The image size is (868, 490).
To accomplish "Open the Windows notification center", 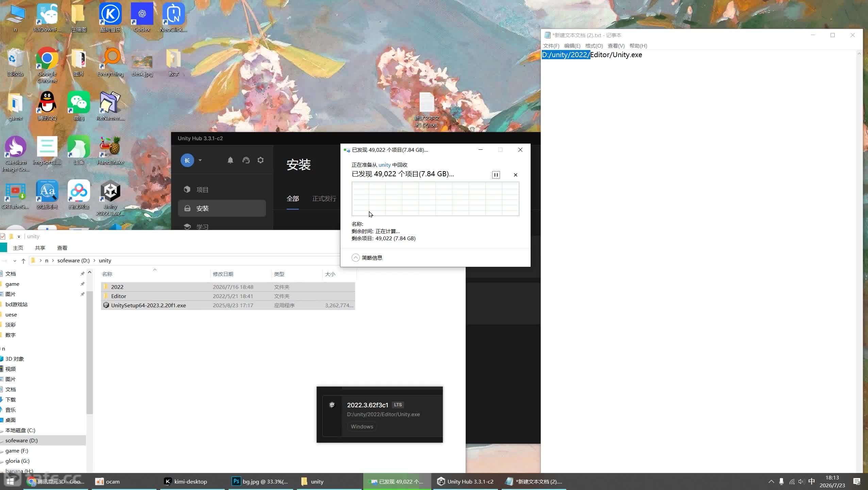I will [857, 481].
